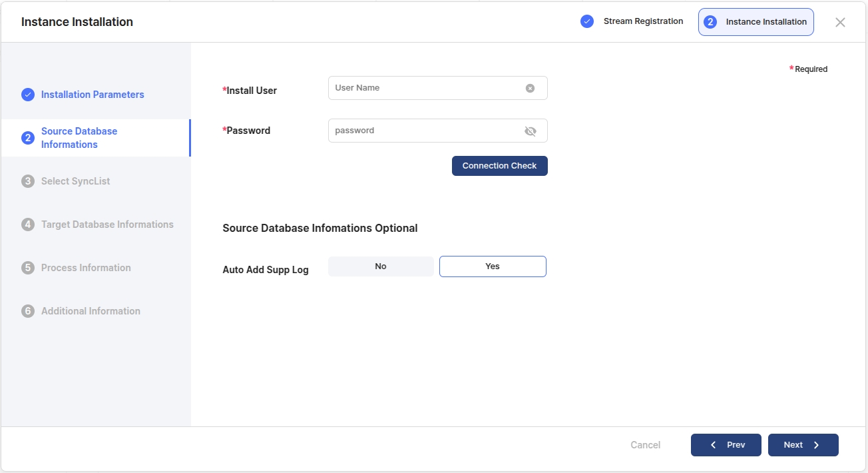This screenshot has height=473, width=868.
Task: Toggle password visibility eye icon
Action: click(x=530, y=131)
